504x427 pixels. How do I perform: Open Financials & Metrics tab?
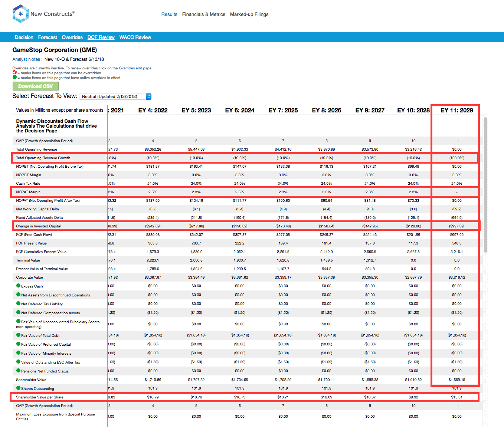(204, 14)
